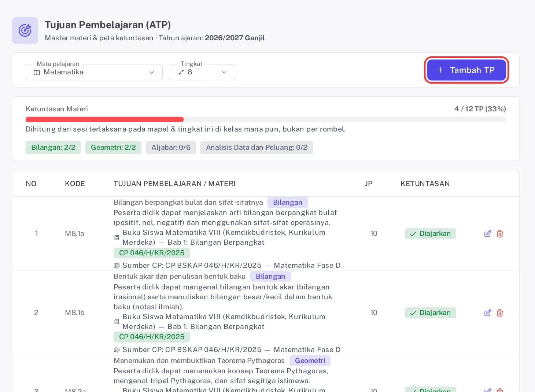Click CP 046/H/KR/2025 badge in row M8.1b
The width and height of the screenshot is (535, 392).
click(152, 337)
